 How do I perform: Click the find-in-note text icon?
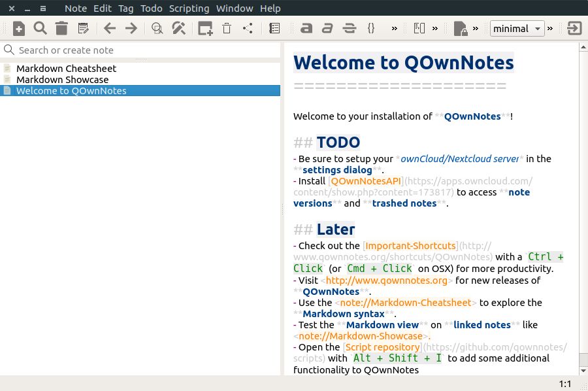click(157, 29)
